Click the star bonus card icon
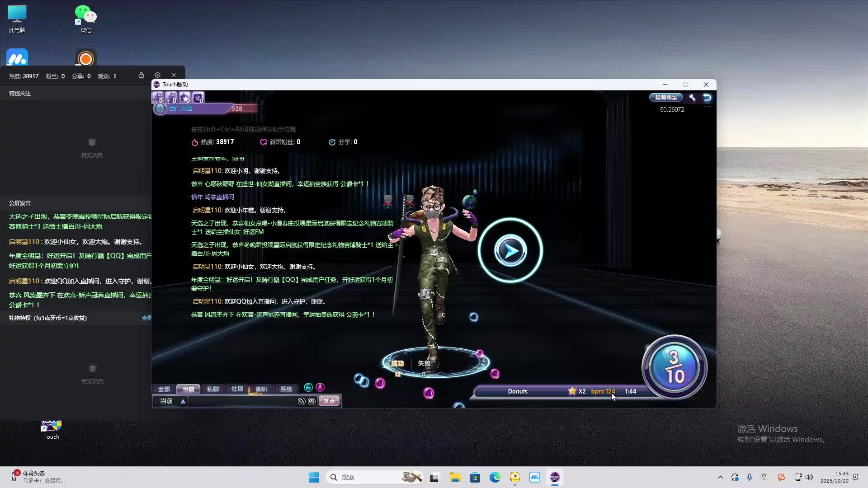This screenshot has width=868, height=488. pos(184,98)
